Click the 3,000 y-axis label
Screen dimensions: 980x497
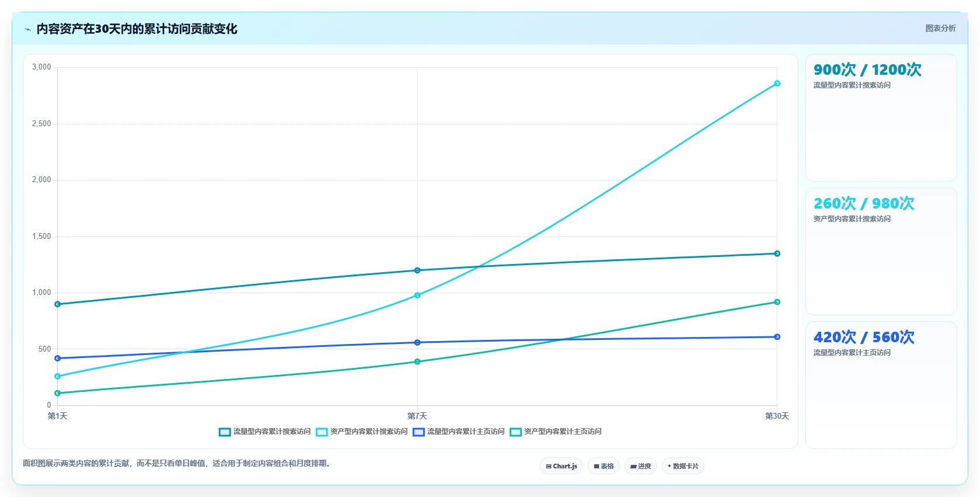[x=41, y=67]
